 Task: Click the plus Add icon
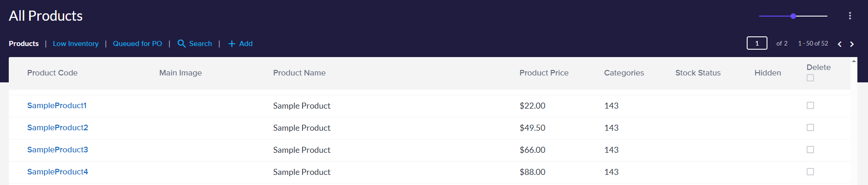click(x=232, y=44)
